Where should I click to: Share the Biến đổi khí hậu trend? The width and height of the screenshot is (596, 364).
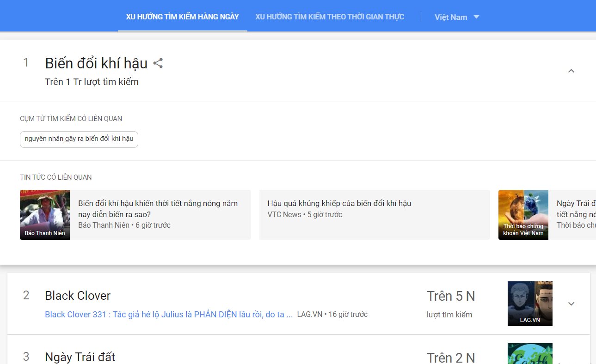(x=158, y=63)
